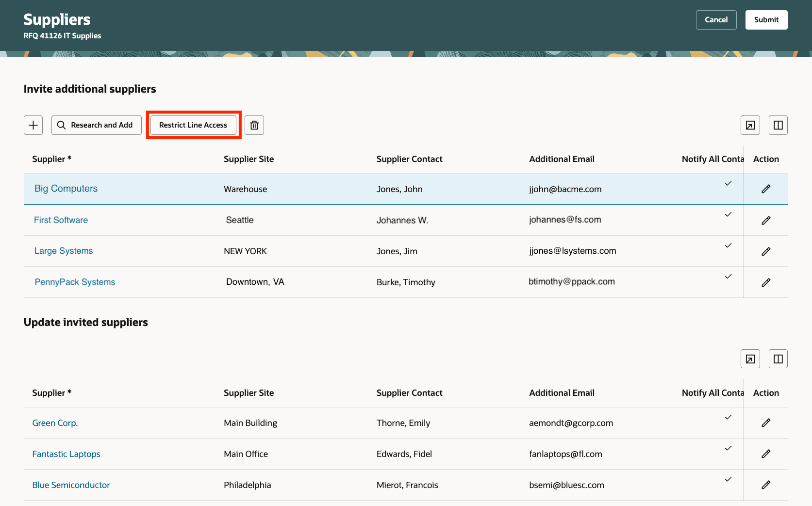Select contact Burke, Timothy

(x=406, y=282)
